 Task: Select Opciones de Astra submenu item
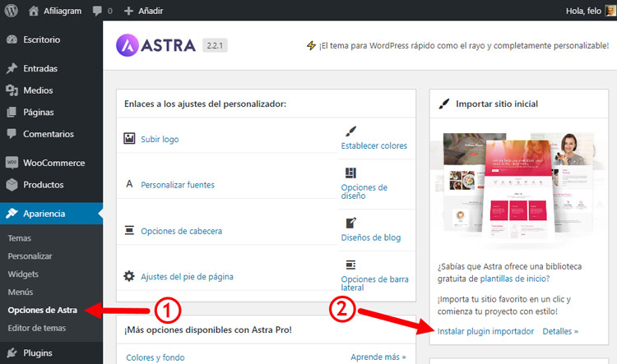(42, 310)
